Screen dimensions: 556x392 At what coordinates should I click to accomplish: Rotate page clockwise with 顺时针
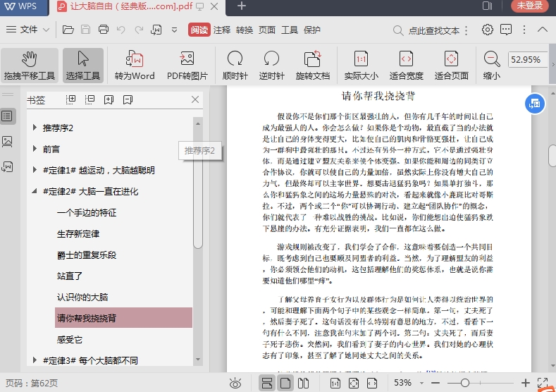pos(235,66)
